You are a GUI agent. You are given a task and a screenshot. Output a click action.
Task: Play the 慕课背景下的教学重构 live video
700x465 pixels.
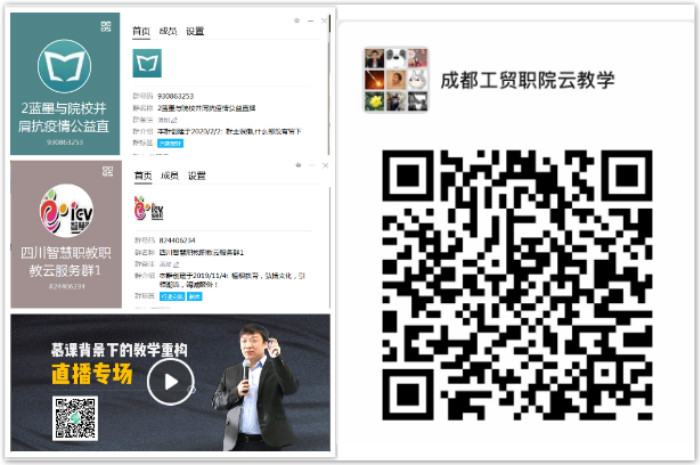click(171, 382)
